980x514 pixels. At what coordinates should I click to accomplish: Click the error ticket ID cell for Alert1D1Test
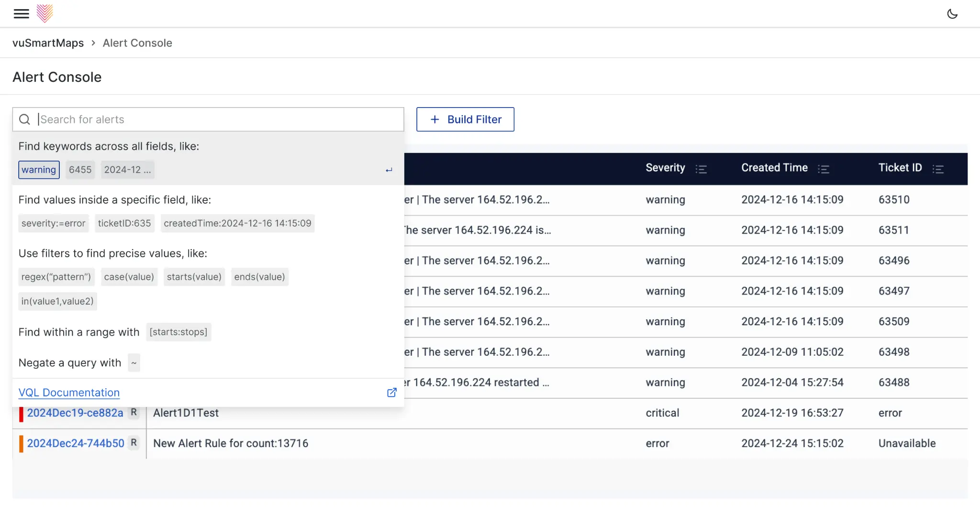[890, 413]
